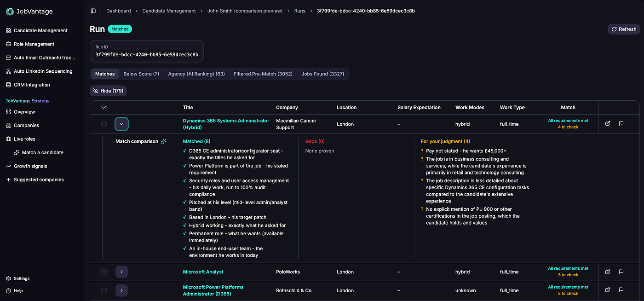This screenshot has width=644, height=301.
Task: Click the CRM Integration database icon
Action: pos(9,85)
